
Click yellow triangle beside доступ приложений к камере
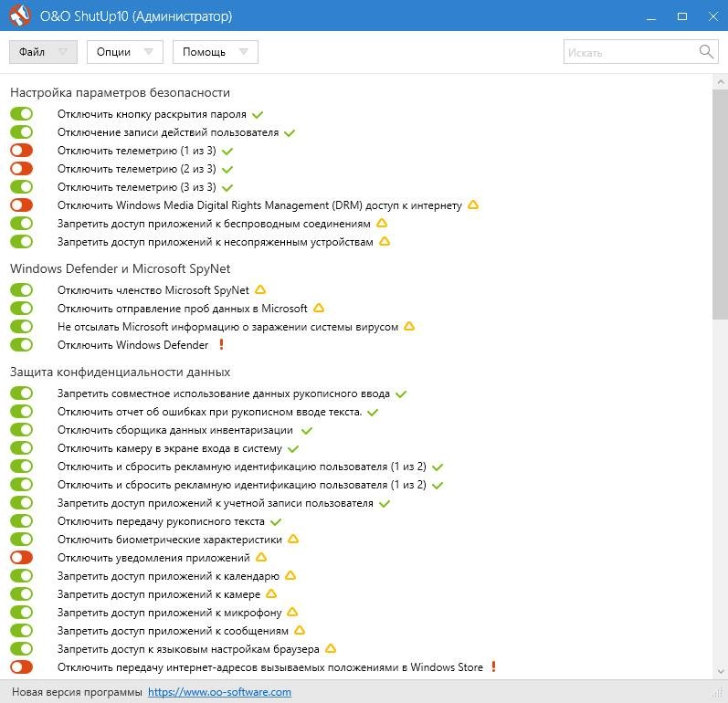(271, 594)
